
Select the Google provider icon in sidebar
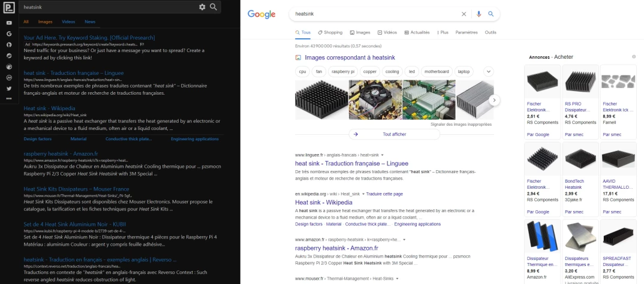click(x=9, y=34)
